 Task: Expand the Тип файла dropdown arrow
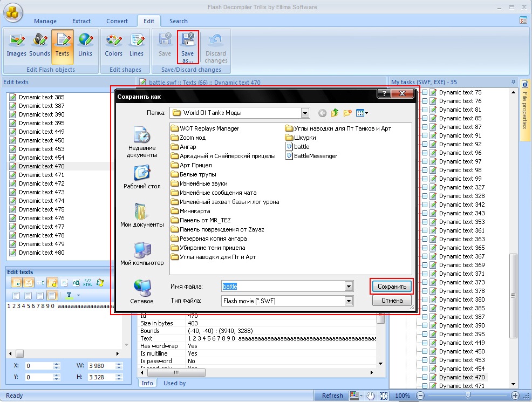349,301
